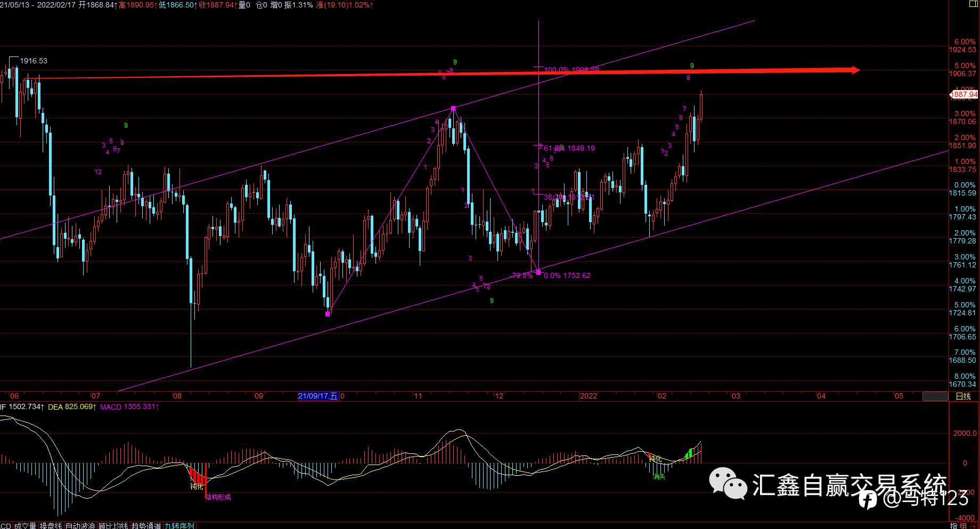Click the 100.0% Fibonacci level label
This screenshot has width=980, height=529.
[x=572, y=70]
